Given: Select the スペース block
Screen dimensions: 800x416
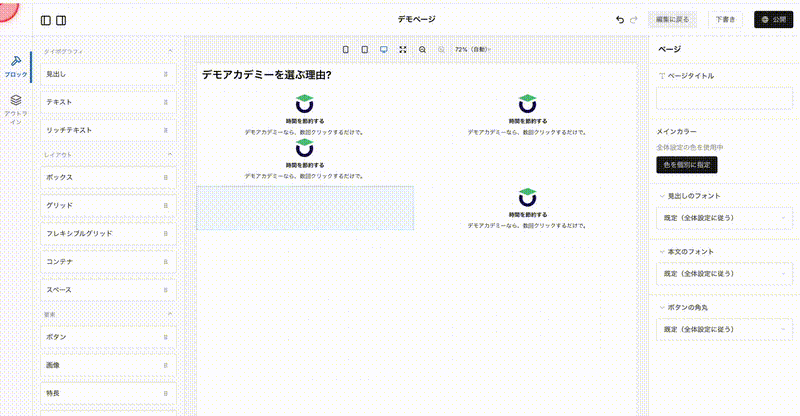Looking at the screenshot, I should click(x=108, y=289).
